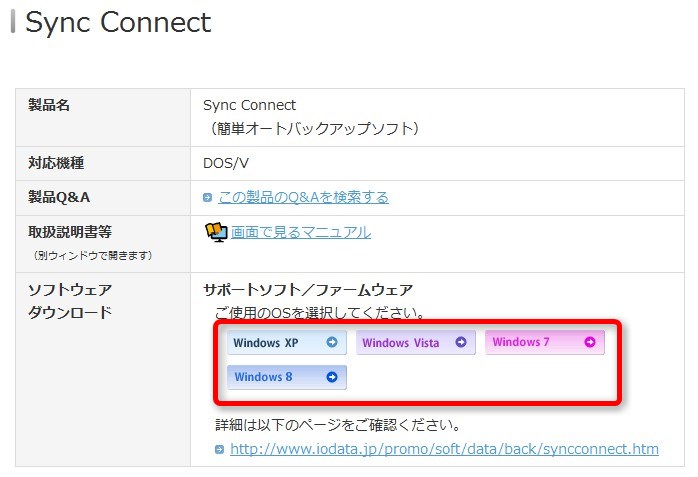Click the Windows 7 arrow icon
This screenshot has height=477, width=698.
590,342
